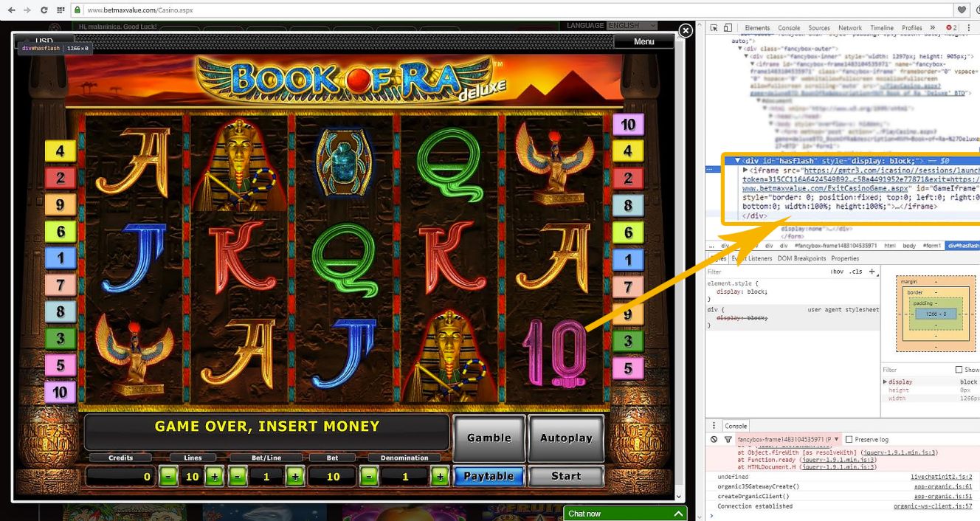The height and width of the screenshot is (521, 980).
Task: Switch to the Elements tab
Action: tap(757, 28)
